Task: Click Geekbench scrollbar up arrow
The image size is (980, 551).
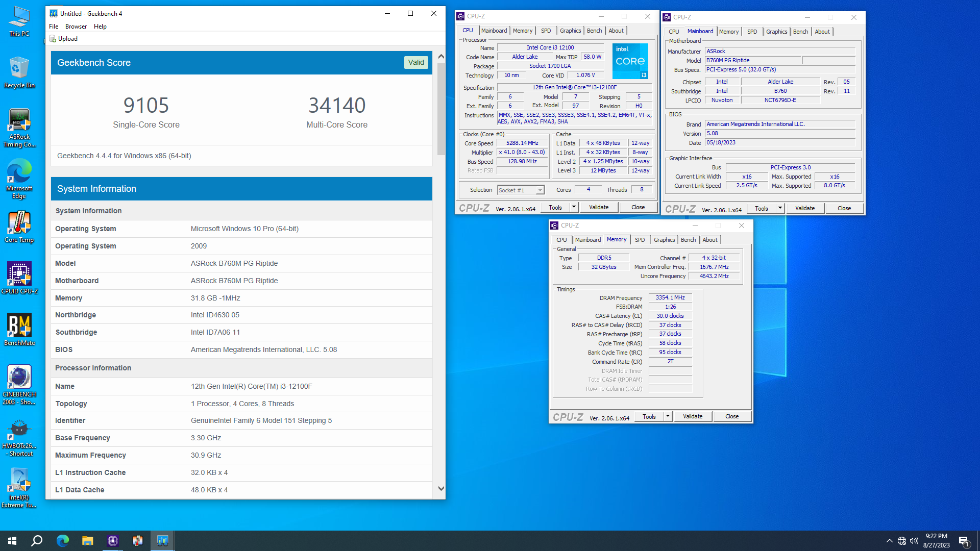Action: point(441,57)
